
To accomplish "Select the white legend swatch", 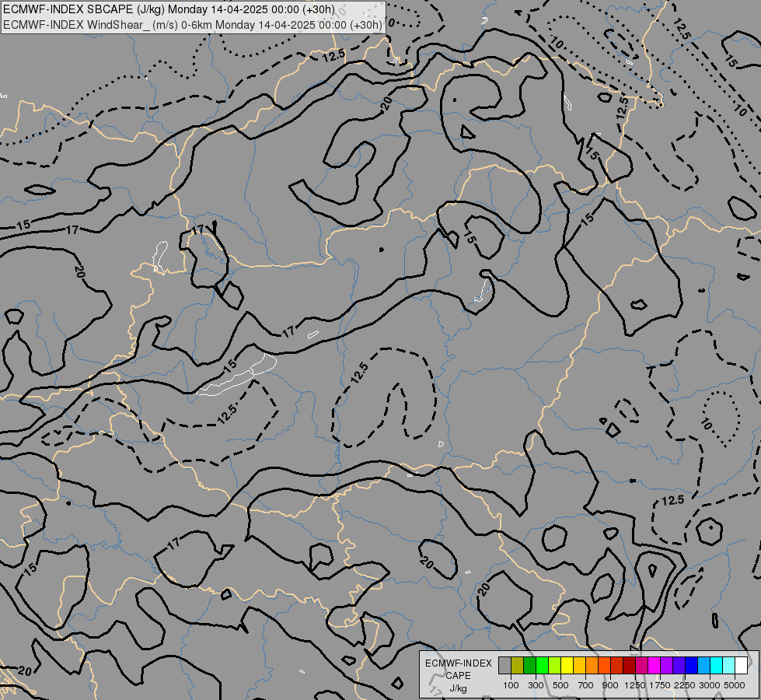I will point(742,665).
